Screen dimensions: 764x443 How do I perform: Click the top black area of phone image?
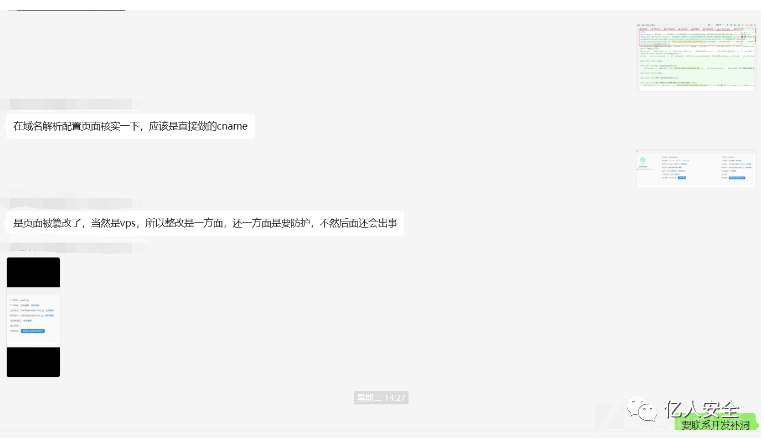pyautogui.click(x=33, y=272)
